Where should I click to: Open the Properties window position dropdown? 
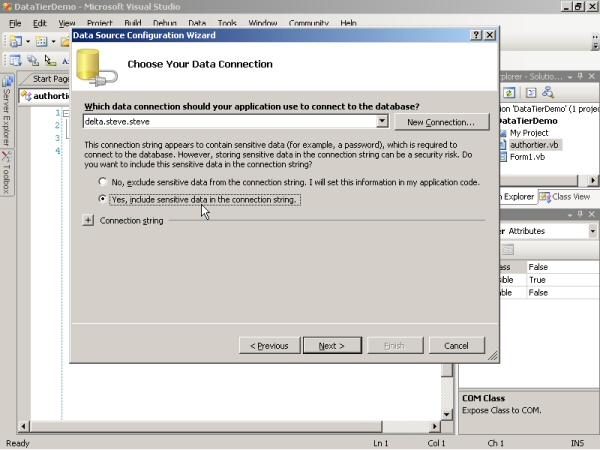pos(570,215)
